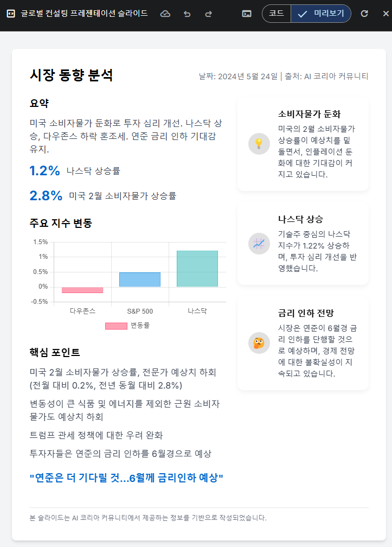
Task: Click the 1.2% 나스닥 상승률 figure
Action: click(x=44, y=170)
